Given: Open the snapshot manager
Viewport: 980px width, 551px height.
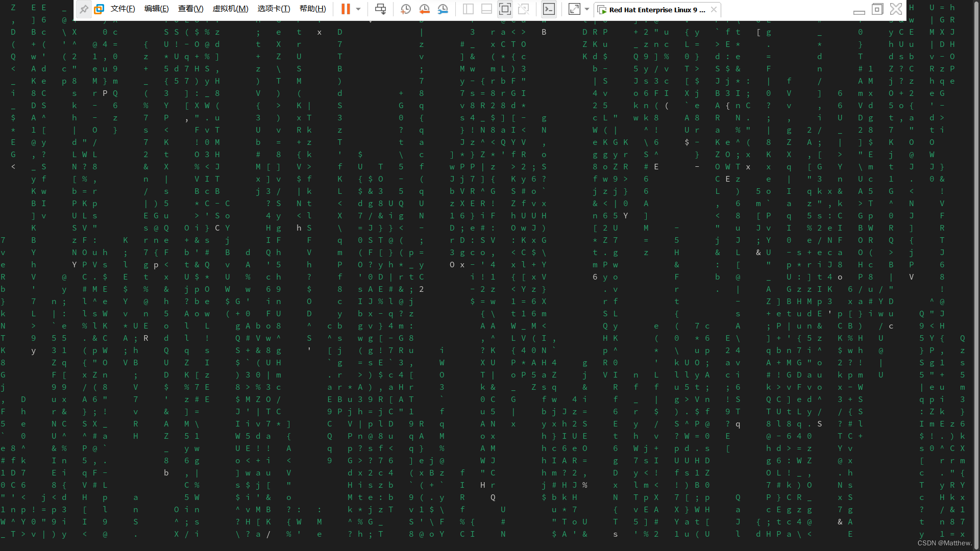Looking at the screenshot, I should 443,9.
